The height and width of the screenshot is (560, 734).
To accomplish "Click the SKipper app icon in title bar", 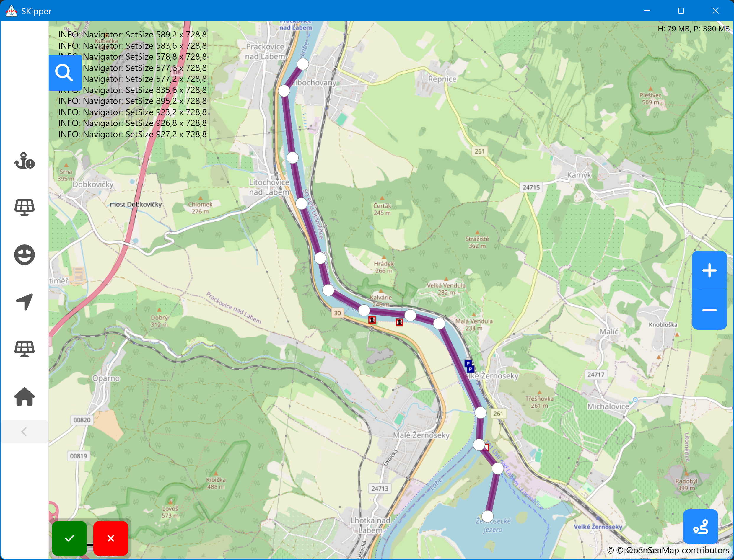I will point(11,11).
